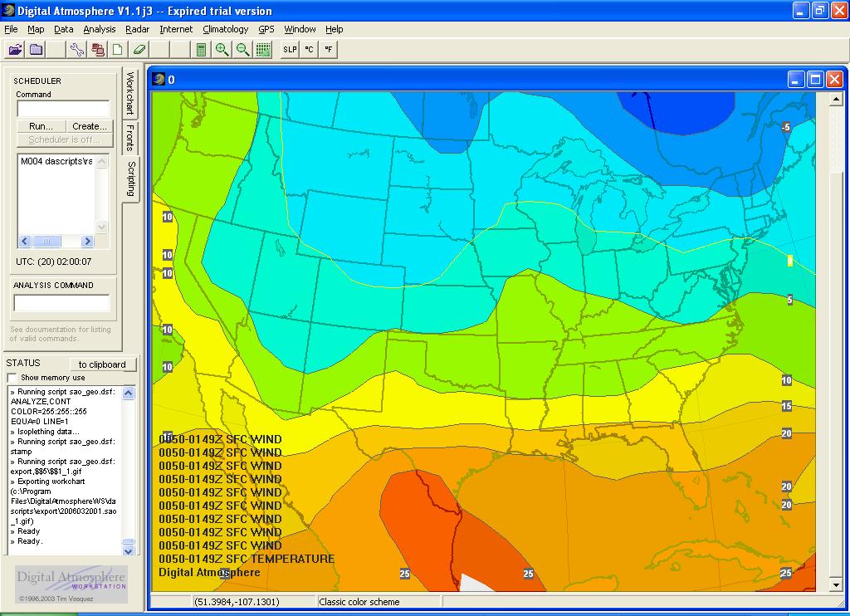Click scheduler list left scroll arrow
This screenshot has height=616, width=850.
point(25,241)
